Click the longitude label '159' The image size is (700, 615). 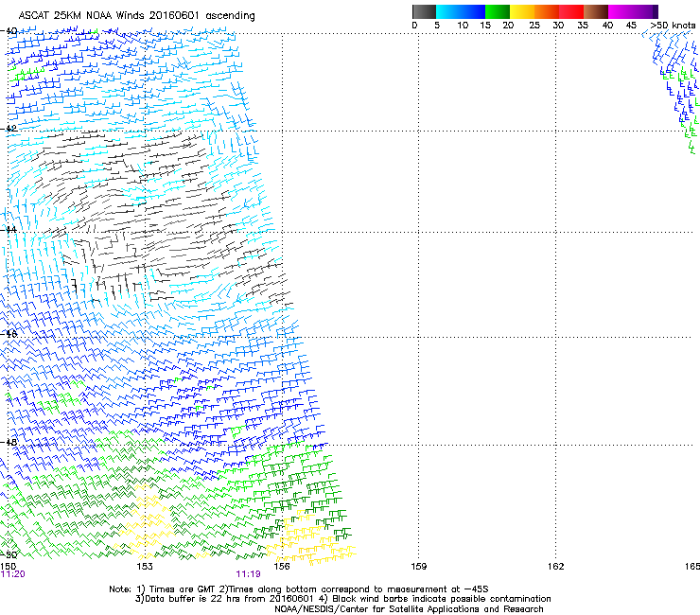point(418,567)
